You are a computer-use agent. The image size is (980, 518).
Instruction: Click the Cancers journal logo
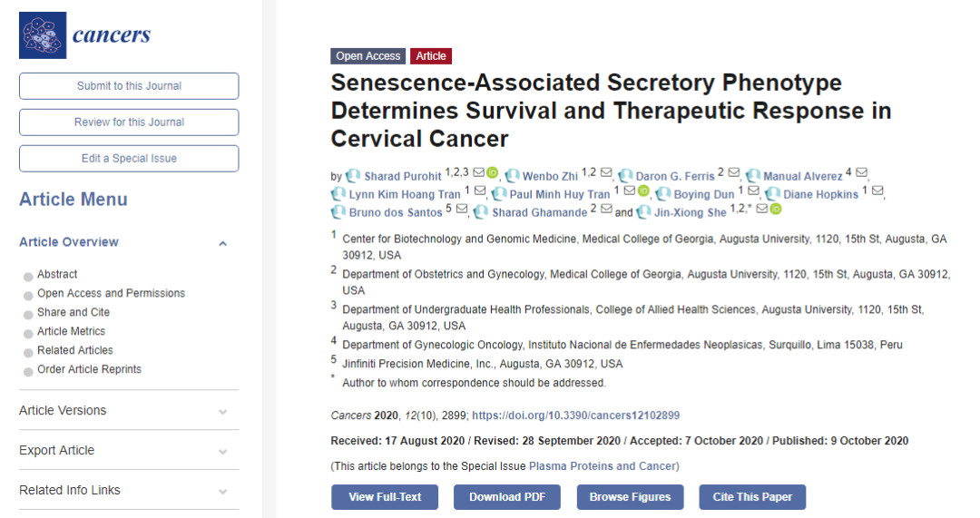click(84, 35)
